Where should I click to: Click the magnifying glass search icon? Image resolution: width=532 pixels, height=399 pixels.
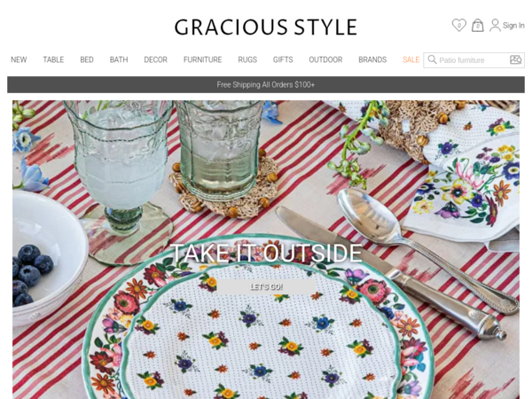pyautogui.click(x=432, y=59)
